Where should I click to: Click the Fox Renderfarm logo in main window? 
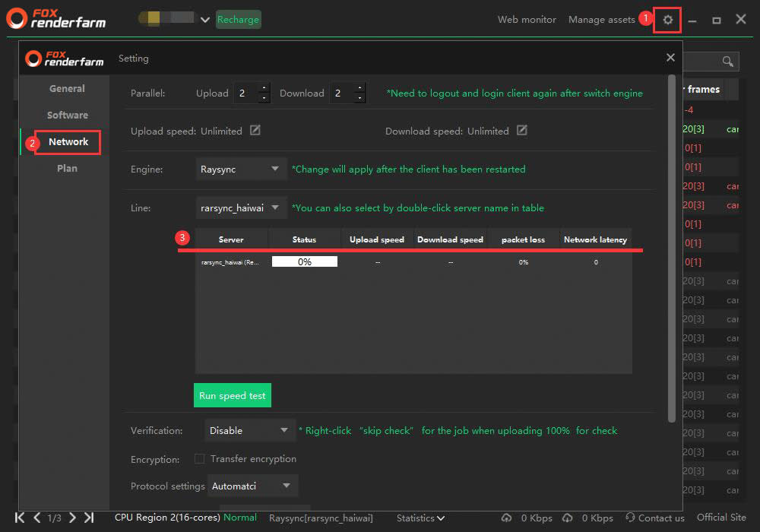click(56, 19)
